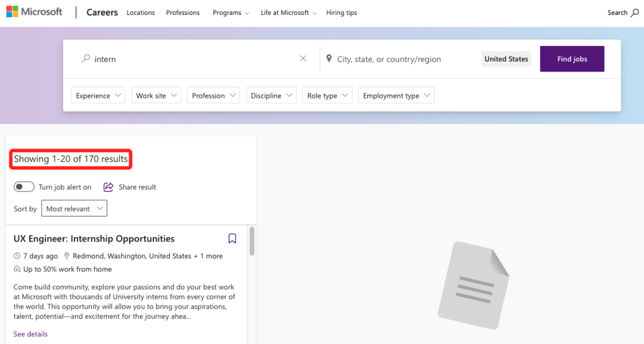Click Up to 50% work from home
Screen dimensions: 644x344
pos(67,269)
